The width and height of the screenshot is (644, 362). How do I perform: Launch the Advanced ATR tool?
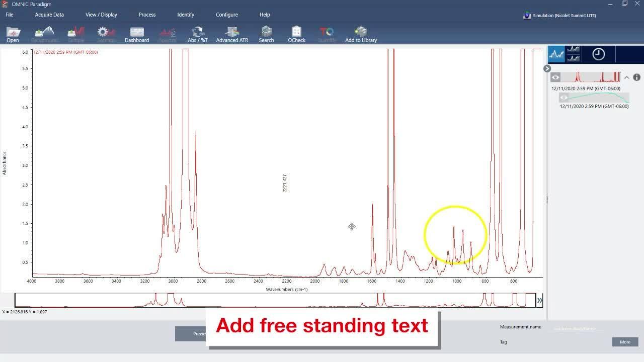click(x=231, y=33)
